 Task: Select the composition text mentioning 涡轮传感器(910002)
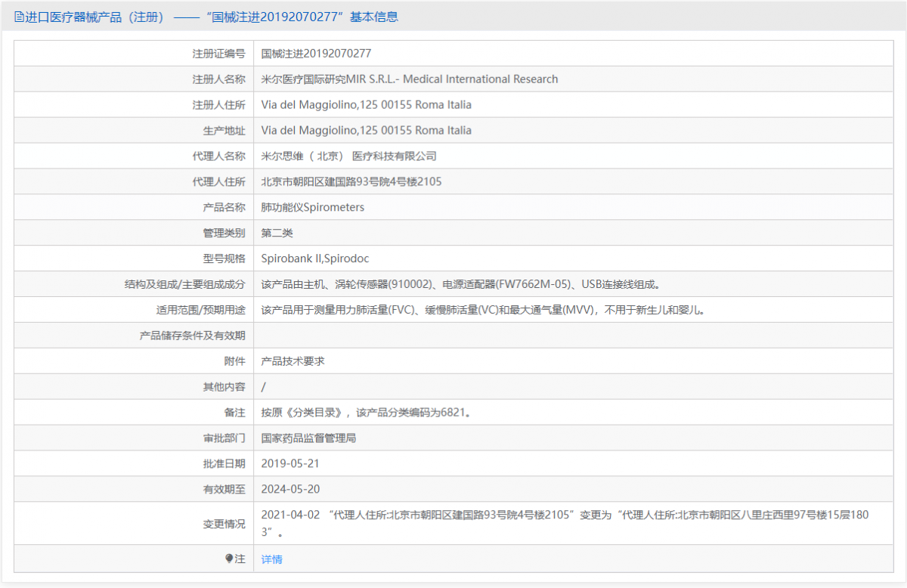pyautogui.click(x=463, y=285)
